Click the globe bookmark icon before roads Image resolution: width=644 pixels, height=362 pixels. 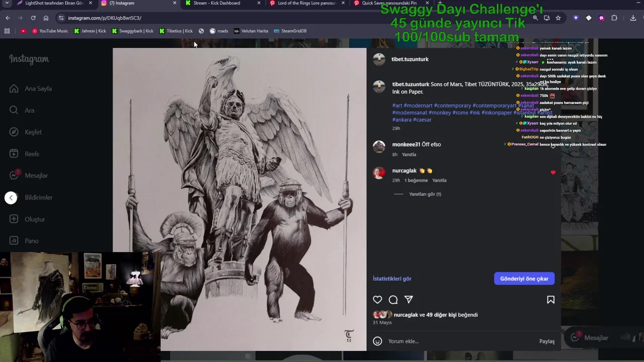[201, 31]
